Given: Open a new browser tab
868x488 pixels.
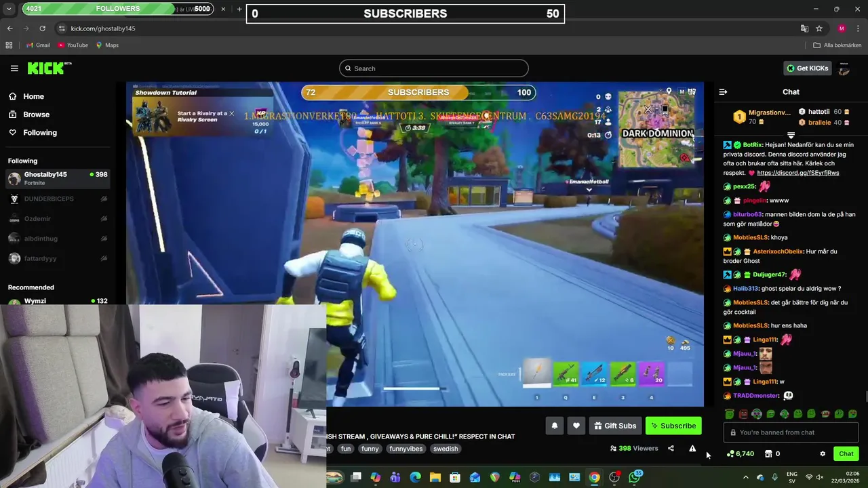Looking at the screenshot, I should (x=239, y=9).
